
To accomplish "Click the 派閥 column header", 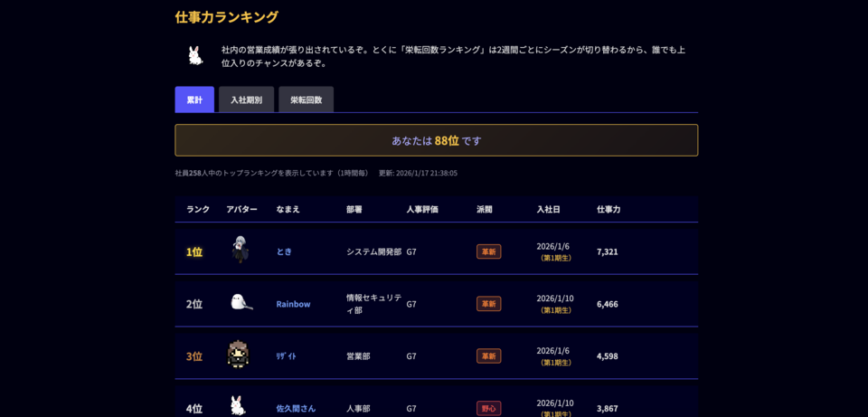I will (x=485, y=209).
